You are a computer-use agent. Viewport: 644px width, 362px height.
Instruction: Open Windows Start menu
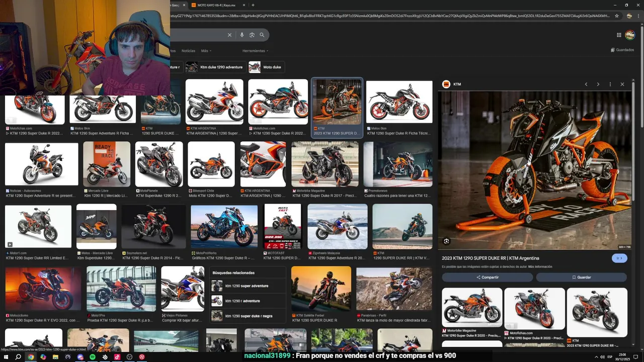pyautogui.click(x=6, y=357)
